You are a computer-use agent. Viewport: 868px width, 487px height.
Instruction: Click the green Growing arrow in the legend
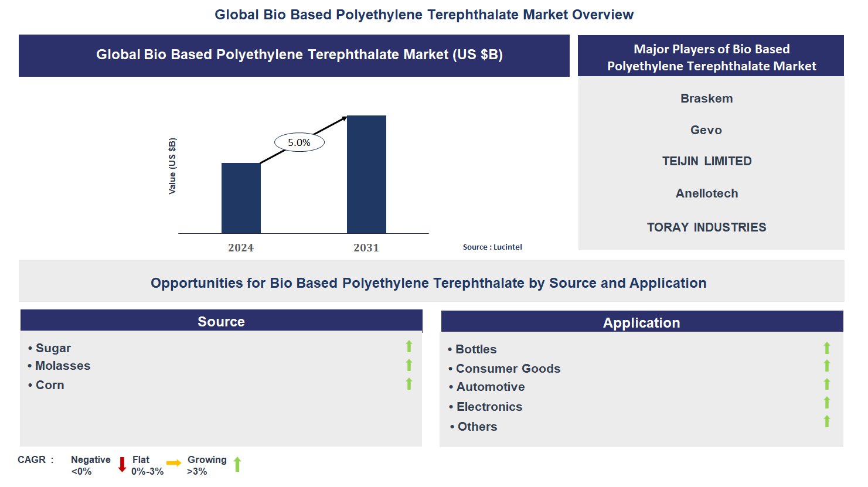(x=237, y=465)
